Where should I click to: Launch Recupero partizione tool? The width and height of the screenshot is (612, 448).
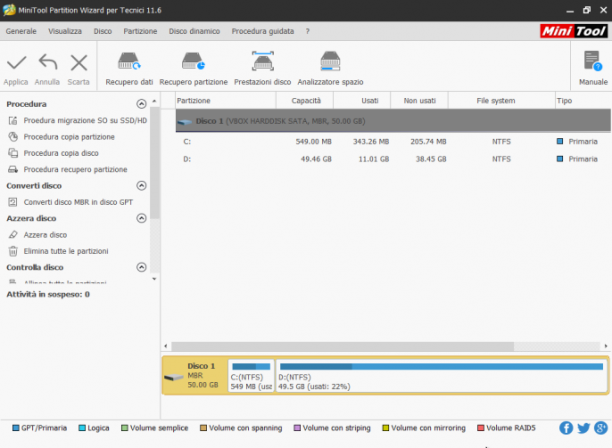(193, 68)
